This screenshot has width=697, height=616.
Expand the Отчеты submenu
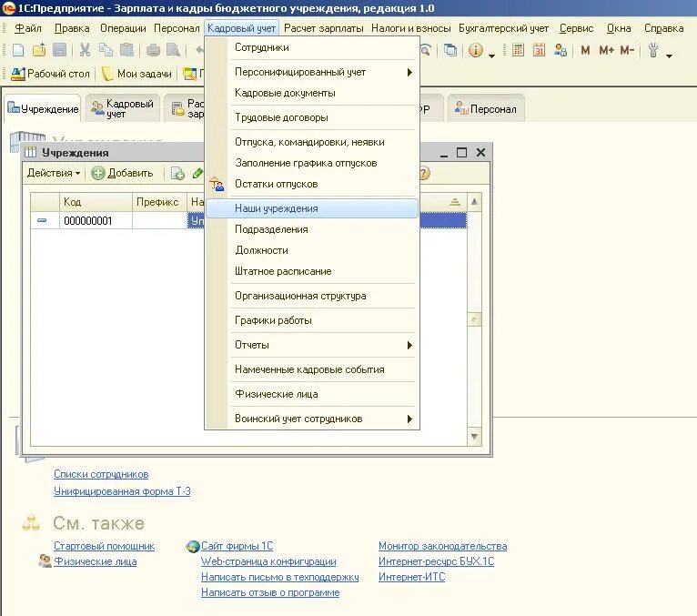pyautogui.click(x=312, y=346)
